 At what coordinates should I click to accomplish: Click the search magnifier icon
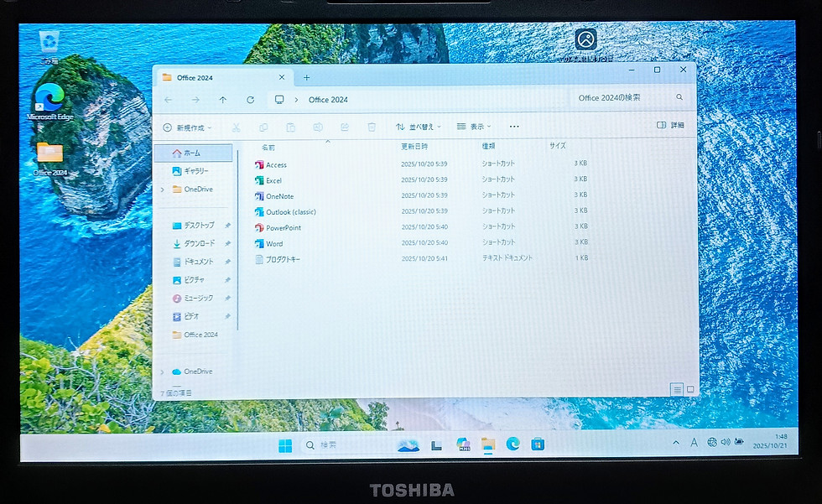point(679,97)
